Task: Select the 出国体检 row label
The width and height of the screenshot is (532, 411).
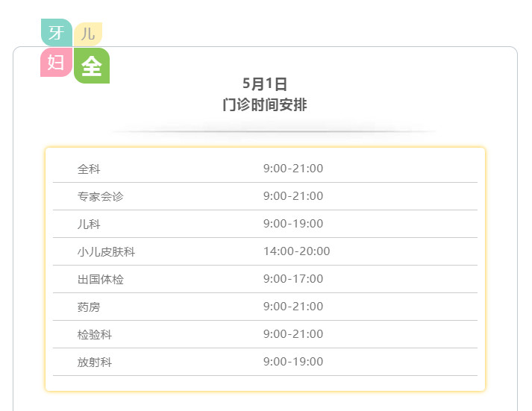Action: pyautogui.click(x=101, y=280)
